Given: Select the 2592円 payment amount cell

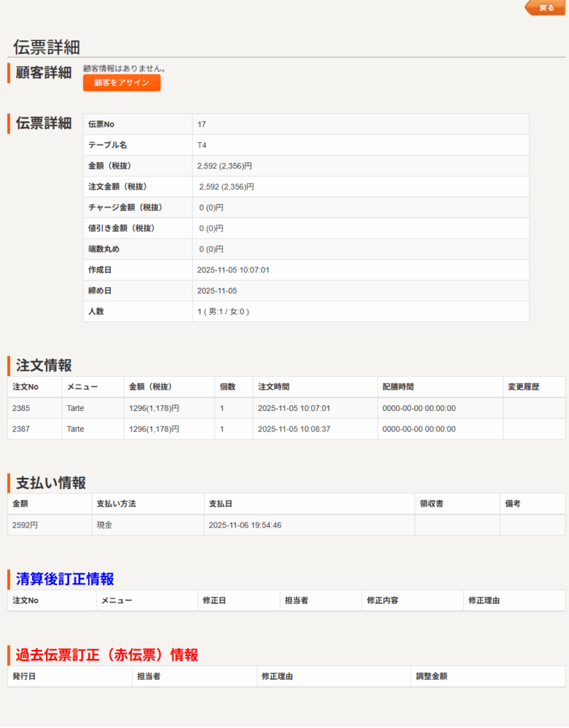Looking at the screenshot, I should [25, 525].
